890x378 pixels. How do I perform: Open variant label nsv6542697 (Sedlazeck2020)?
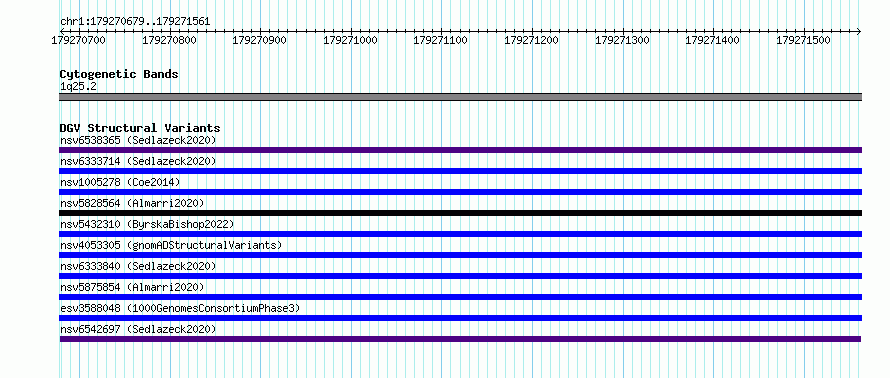(138, 329)
